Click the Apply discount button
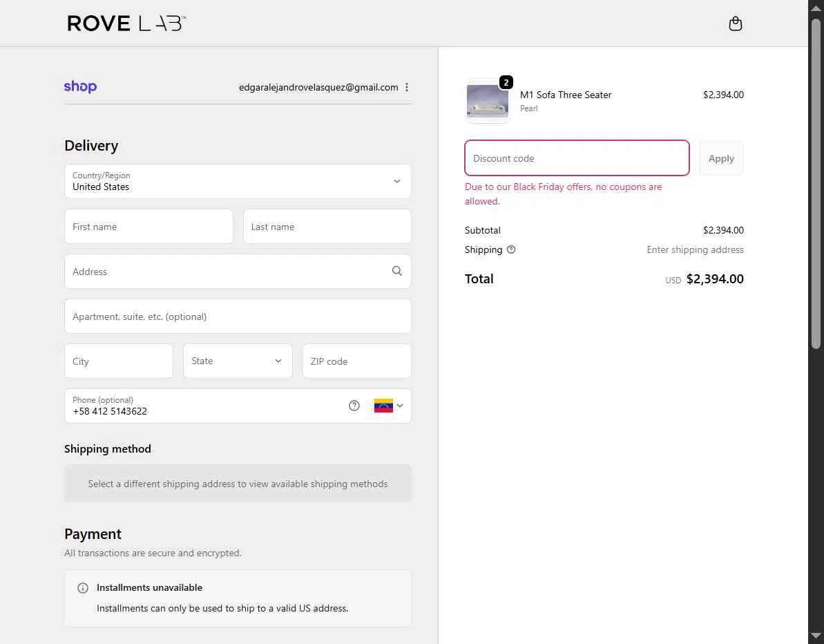 (x=721, y=158)
